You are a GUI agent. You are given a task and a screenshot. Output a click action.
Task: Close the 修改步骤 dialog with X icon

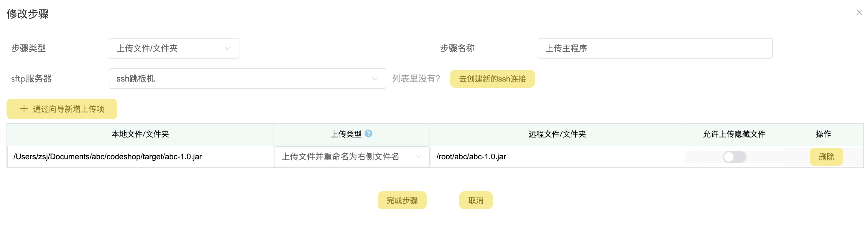coord(859,12)
